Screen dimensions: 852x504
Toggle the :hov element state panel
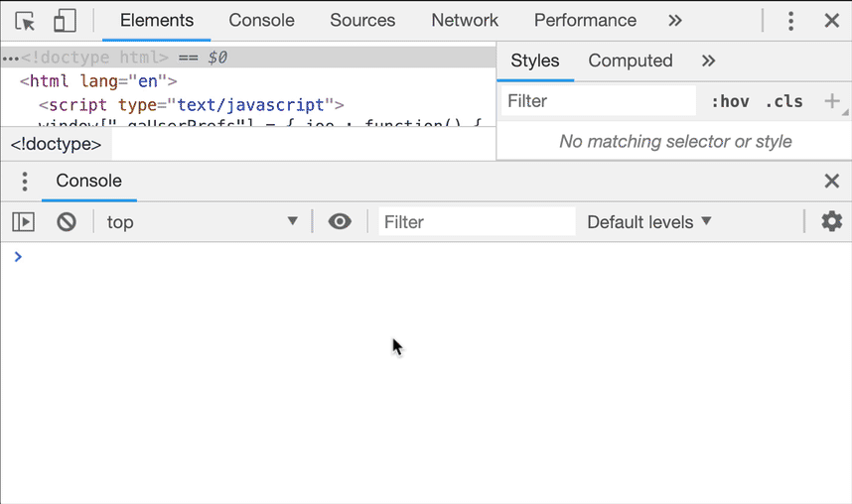coord(730,101)
